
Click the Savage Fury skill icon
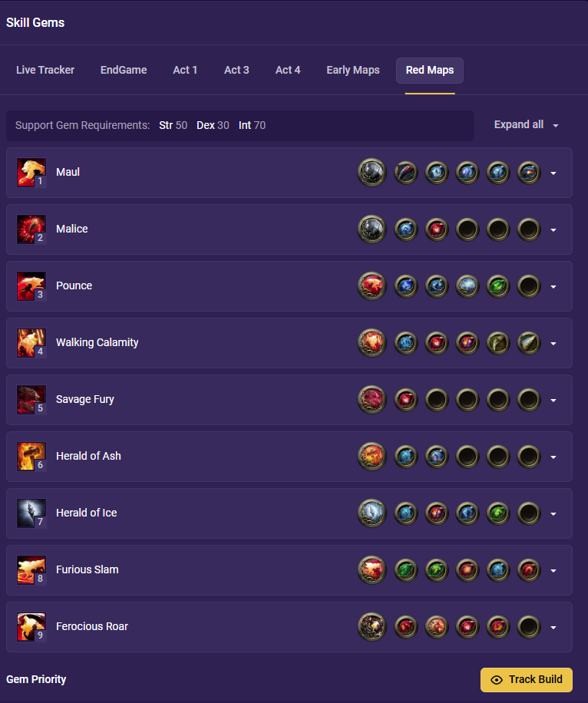click(x=31, y=400)
